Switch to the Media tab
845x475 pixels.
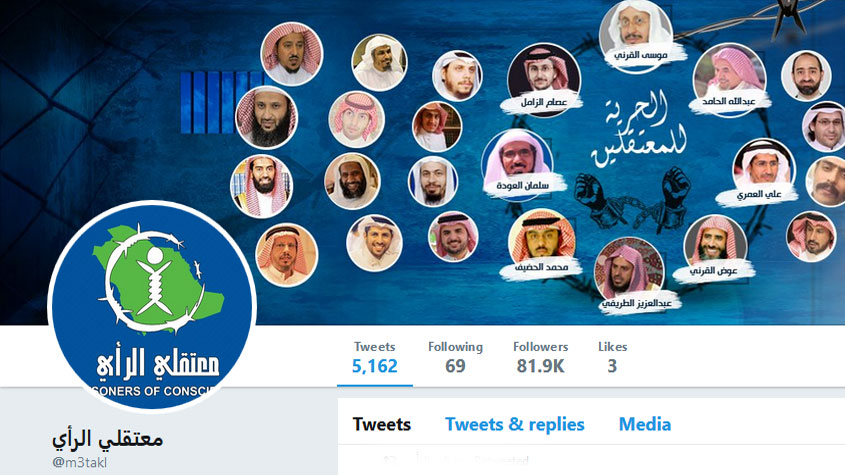(645, 424)
